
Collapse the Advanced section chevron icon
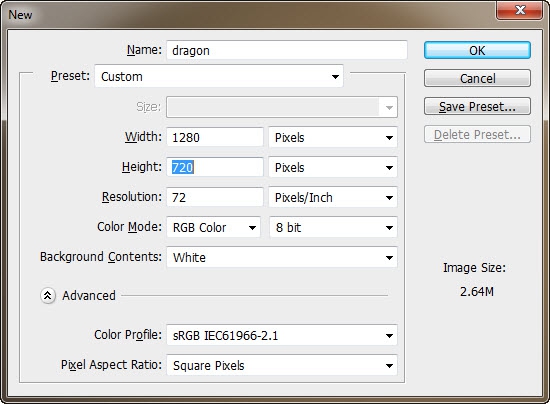[48, 296]
